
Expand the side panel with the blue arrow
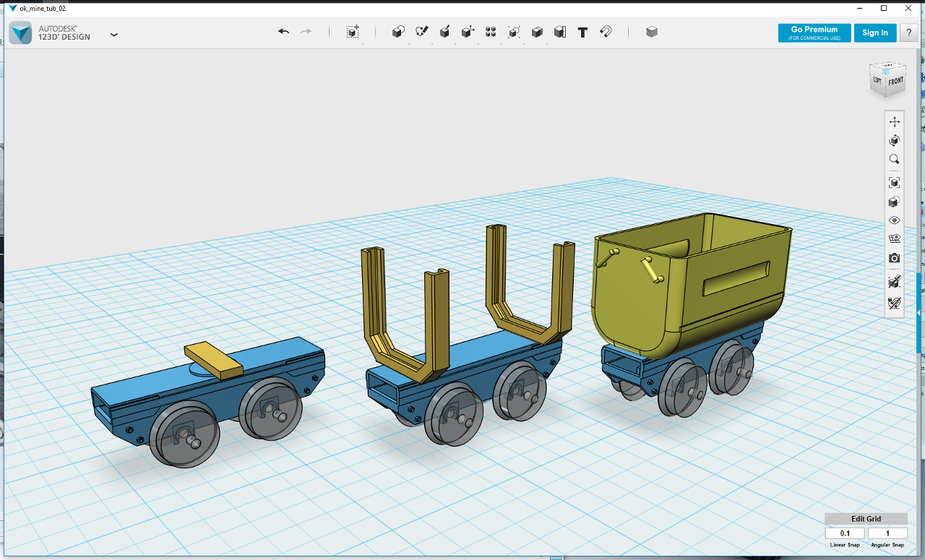point(919,312)
